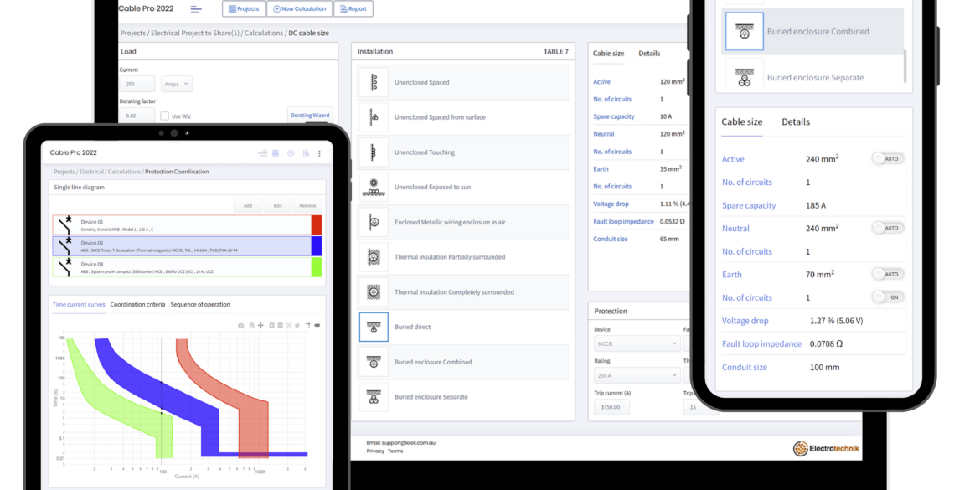Click Electrical in tablet breadcrumb
Image resolution: width=980 pixels, height=490 pixels.
point(91,171)
